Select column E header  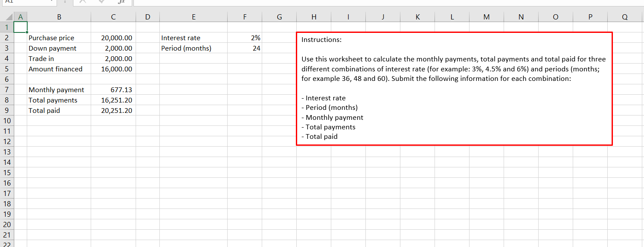194,17
